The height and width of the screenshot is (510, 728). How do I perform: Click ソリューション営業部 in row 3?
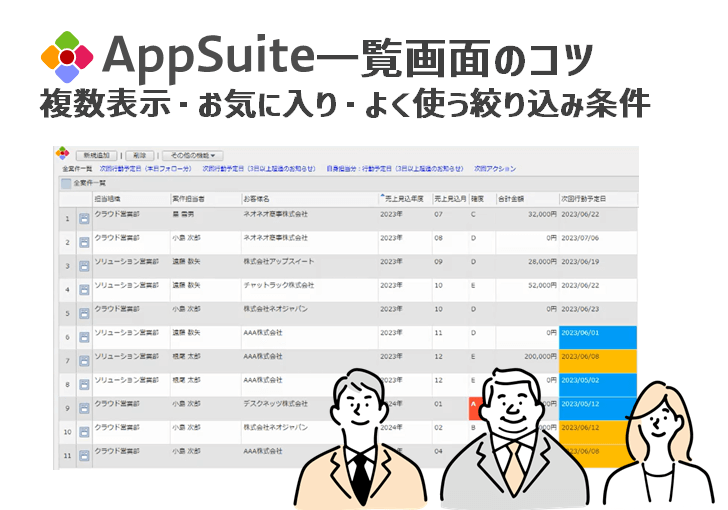126,262
